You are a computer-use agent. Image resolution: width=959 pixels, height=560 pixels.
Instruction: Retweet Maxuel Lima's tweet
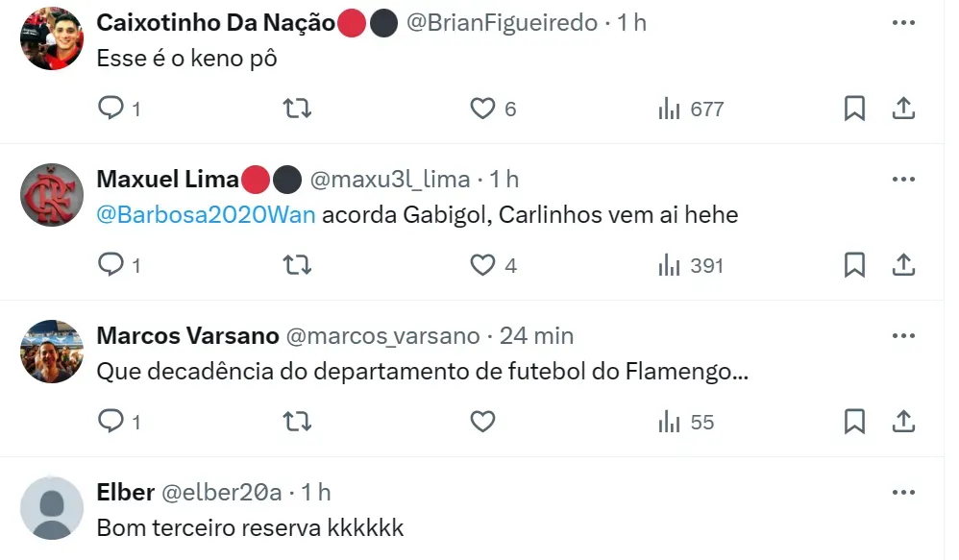pos(298,265)
